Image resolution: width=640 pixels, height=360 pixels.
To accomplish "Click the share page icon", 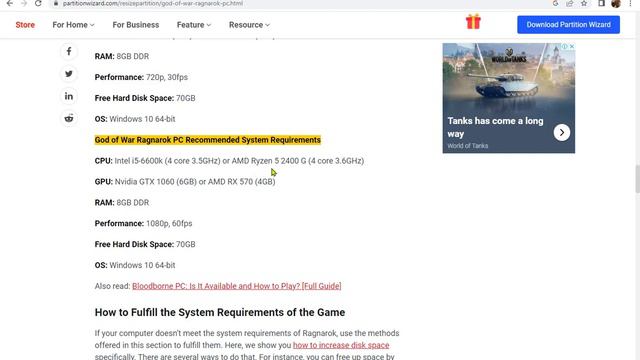I will [x=569, y=3].
